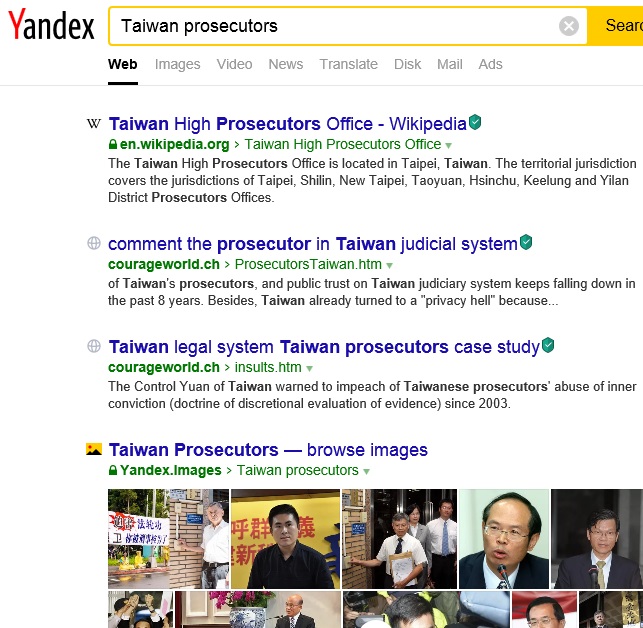
Task: Expand the arrow after ProsecutorsTaiwan.htm
Action: 390,265
